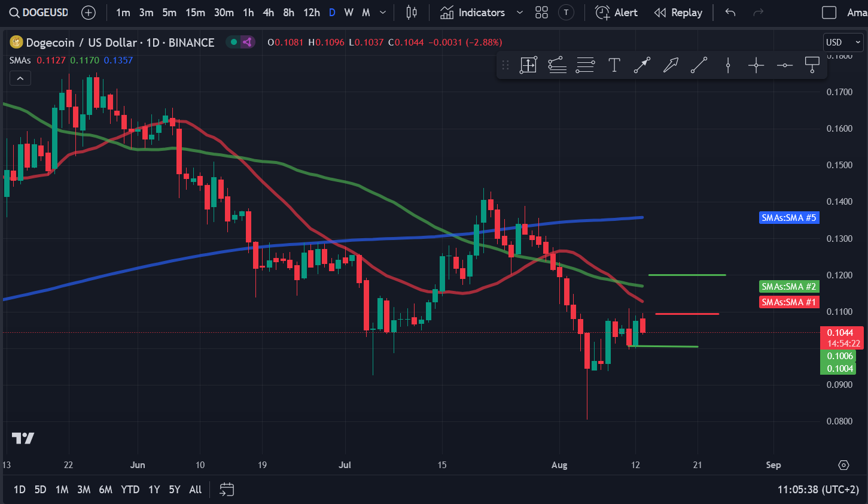This screenshot has width=868, height=504.
Task: Select the 0.1006 green price label
Action: point(838,356)
